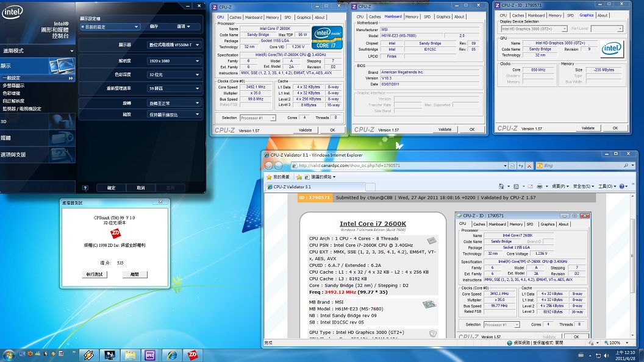Click the exit button in CPUmark window
Image resolution: width=644 pixels, height=362 pixels.
(134, 274)
